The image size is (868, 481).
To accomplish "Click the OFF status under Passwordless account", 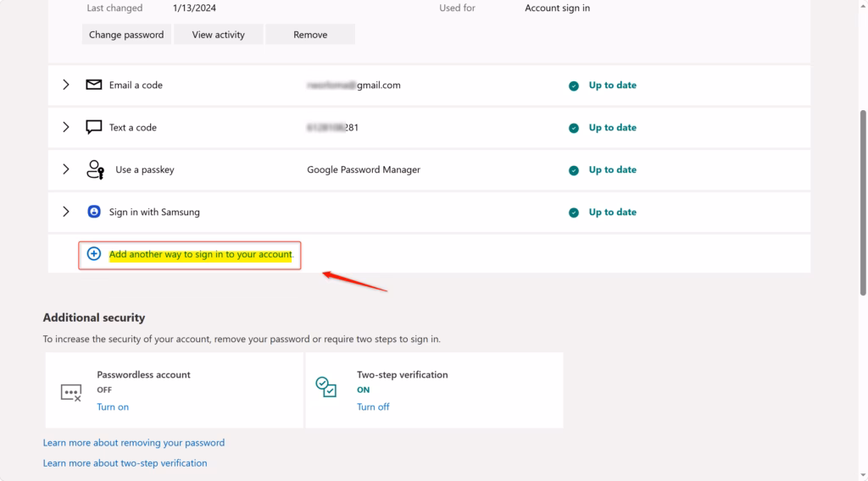I will (x=104, y=390).
